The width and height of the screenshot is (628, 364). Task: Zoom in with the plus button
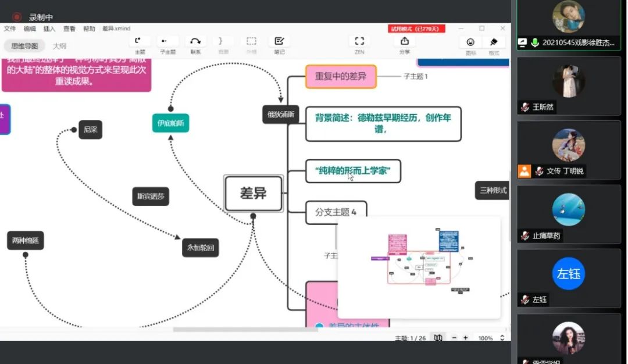[x=465, y=338]
